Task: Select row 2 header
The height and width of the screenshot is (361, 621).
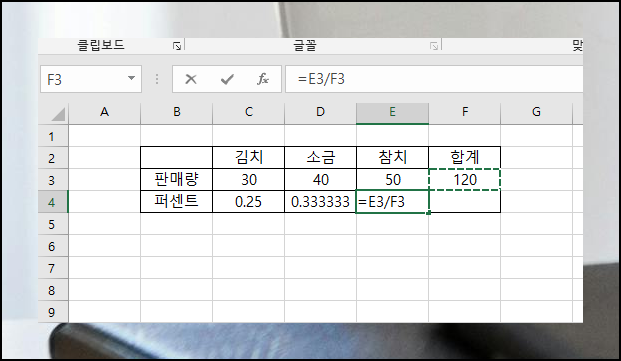Action: [53, 158]
